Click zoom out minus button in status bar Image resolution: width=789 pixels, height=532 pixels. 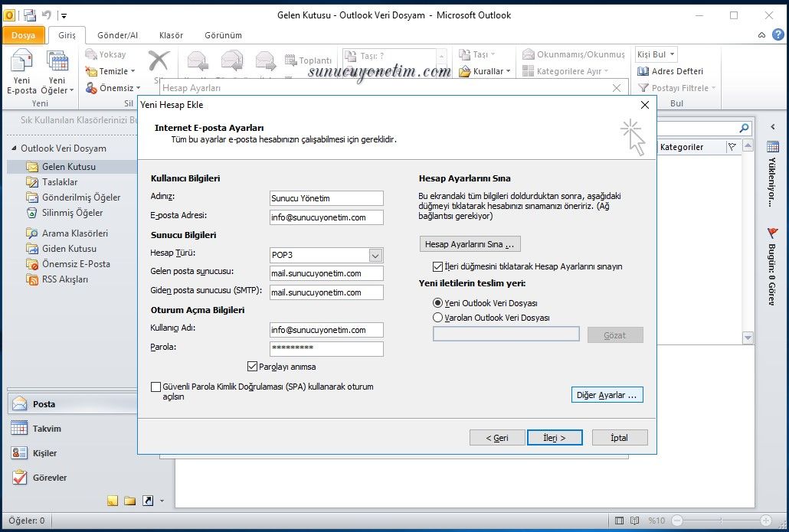click(x=677, y=521)
